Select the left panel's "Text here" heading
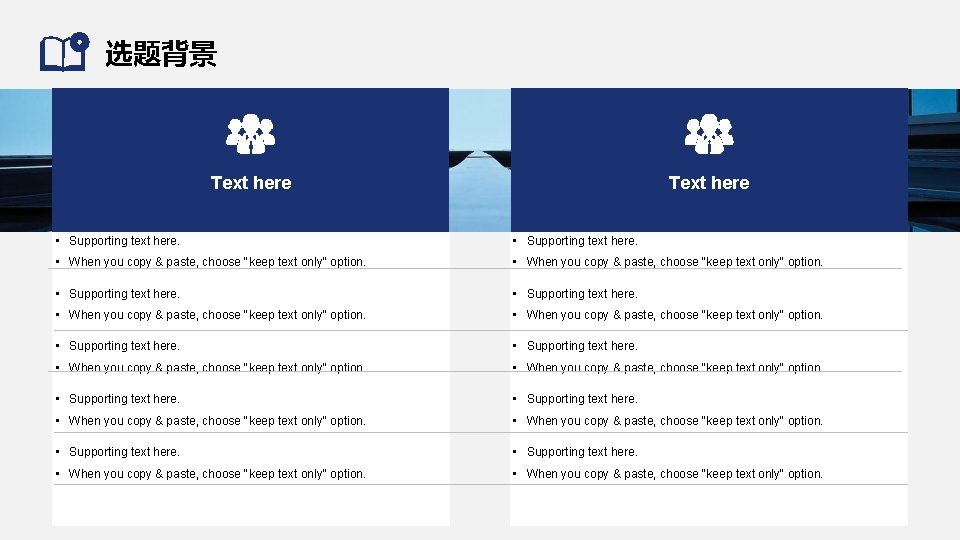 tap(251, 183)
